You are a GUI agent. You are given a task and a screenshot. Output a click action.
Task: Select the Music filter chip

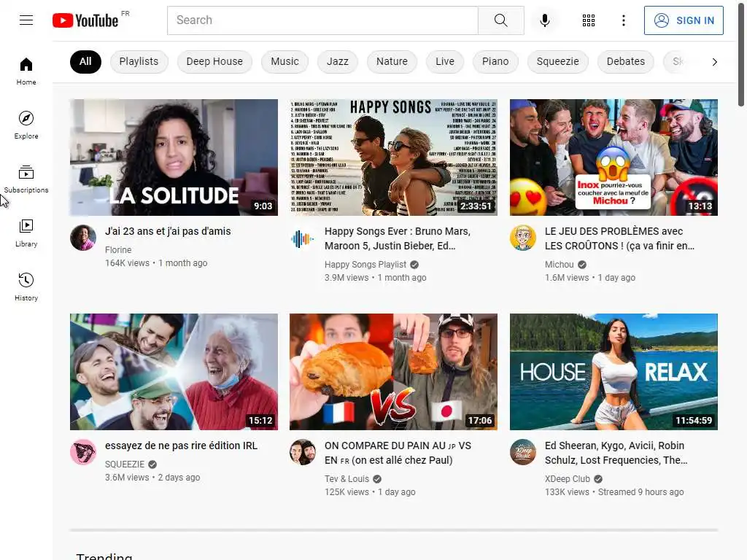pyautogui.click(x=285, y=61)
